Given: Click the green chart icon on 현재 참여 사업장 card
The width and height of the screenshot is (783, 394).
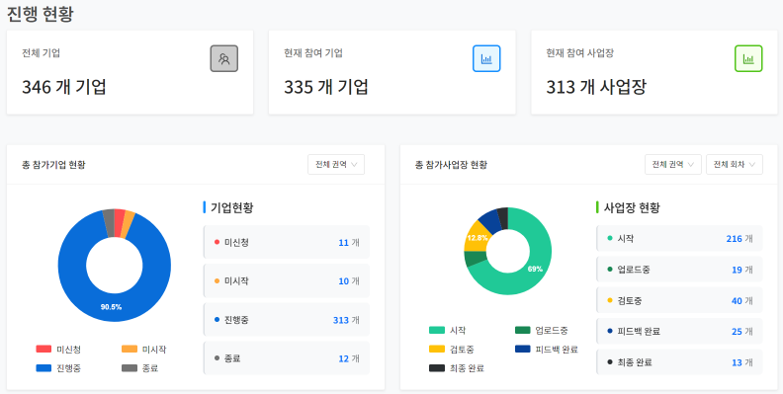Looking at the screenshot, I should point(749,58).
